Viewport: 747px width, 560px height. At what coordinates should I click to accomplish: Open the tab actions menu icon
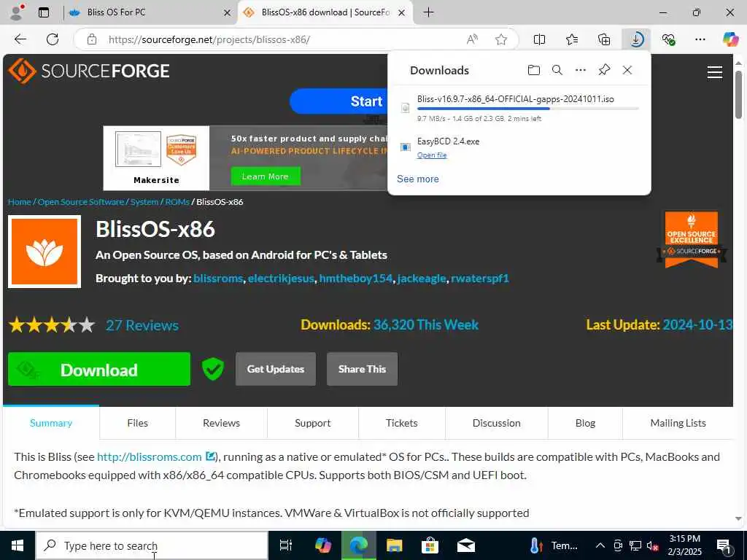point(44,12)
